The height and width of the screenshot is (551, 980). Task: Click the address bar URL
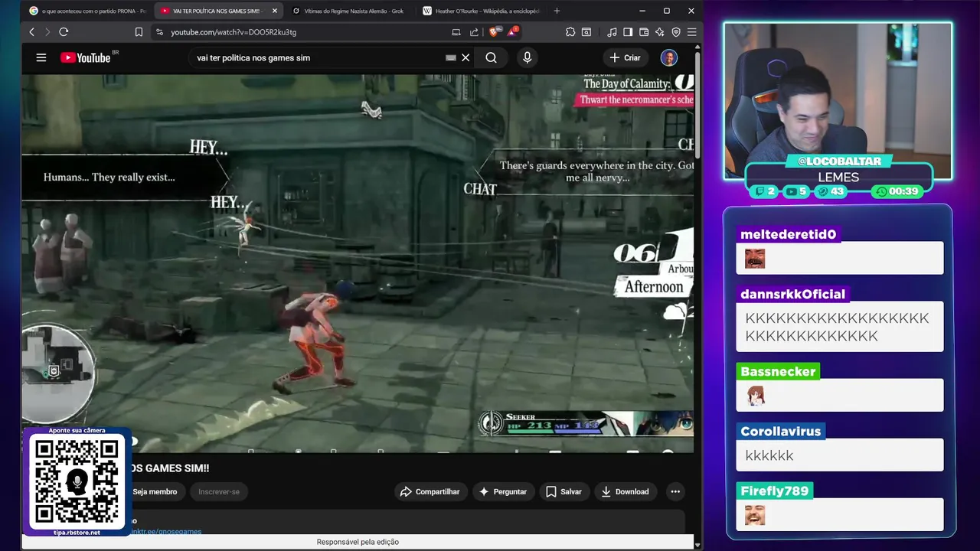tap(234, 32)
